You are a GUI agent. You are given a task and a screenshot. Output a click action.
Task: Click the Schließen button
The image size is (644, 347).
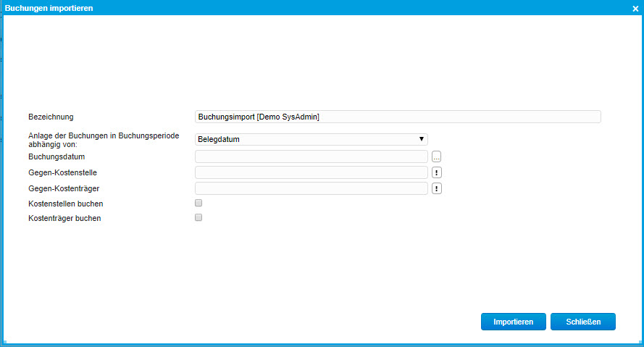coord(582,322)
